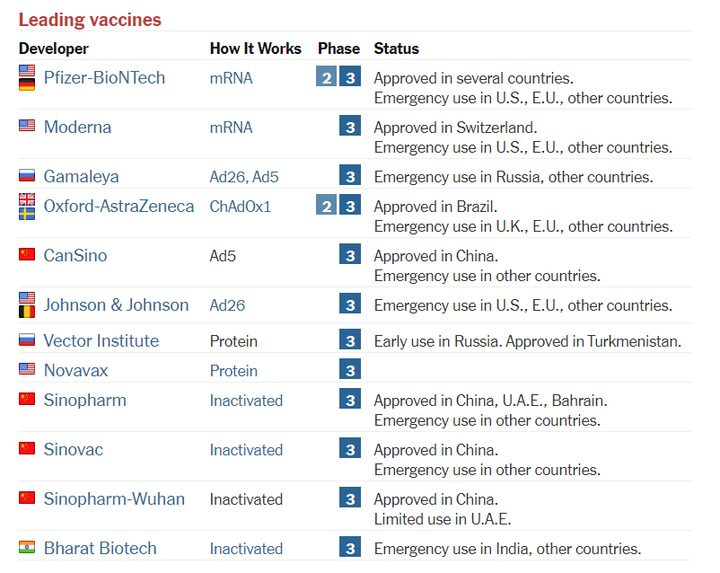This screenshot has width=720, height=573.
Task: Click the Ad26, Ad5 link for Gamaleya
Action: point(244,177)
